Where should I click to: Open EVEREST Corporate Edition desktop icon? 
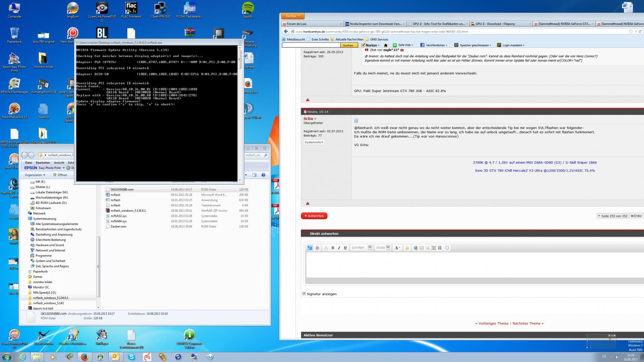[x=189, y=339]
